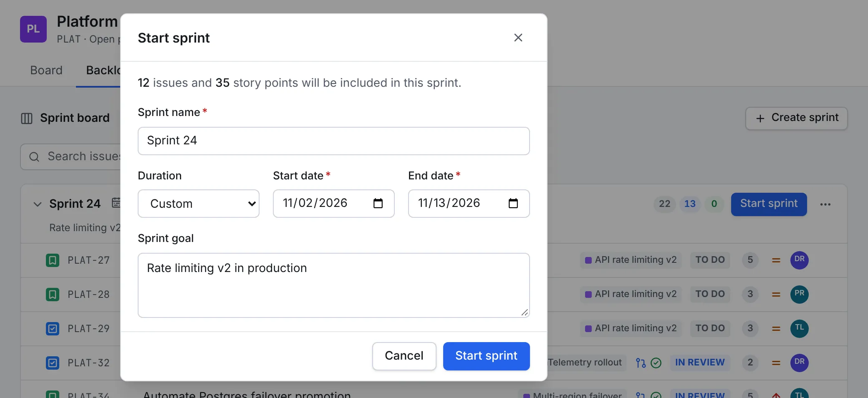Click the PLAT-32 task type icon
Image resolution: width=868 pixels, height=398 pixels.
tap(53, 363)
